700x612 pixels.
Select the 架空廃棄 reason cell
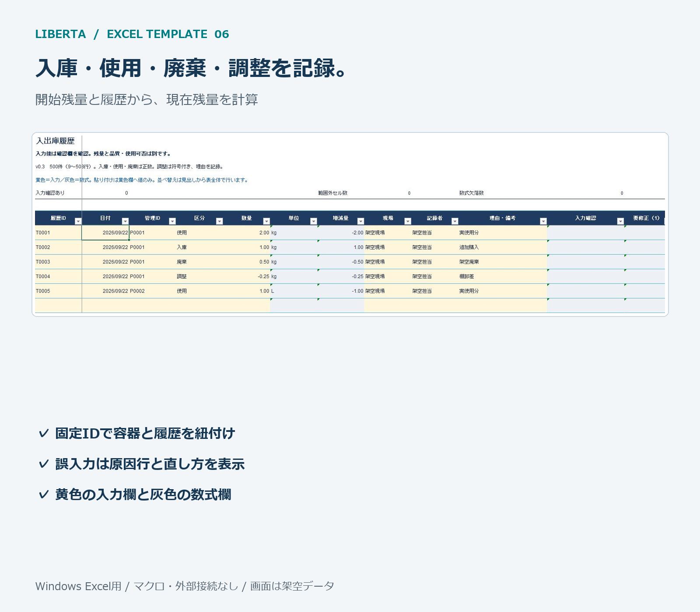click(x=503, y=262)
